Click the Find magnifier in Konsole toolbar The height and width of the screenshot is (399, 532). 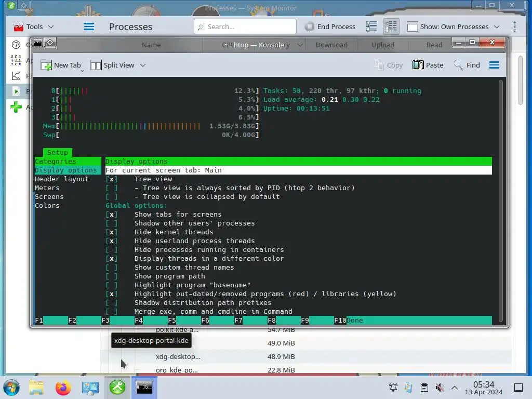(458, 65)
